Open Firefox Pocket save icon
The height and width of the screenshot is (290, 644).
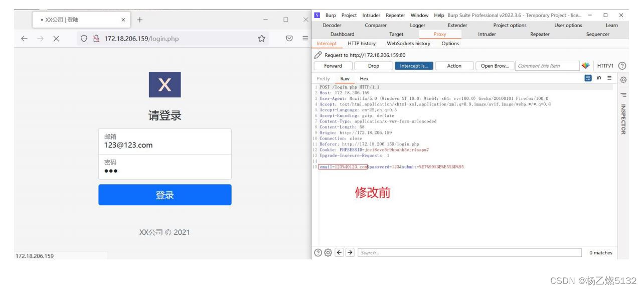[x=289, y=39]
